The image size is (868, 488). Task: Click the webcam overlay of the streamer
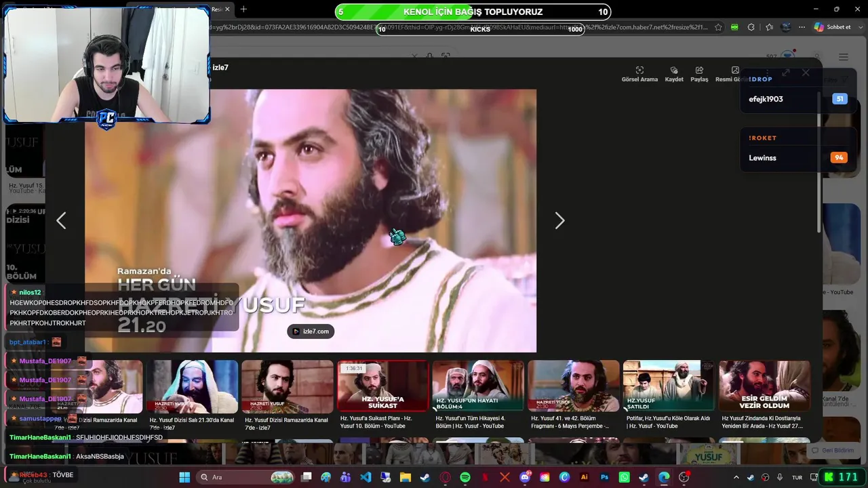click(106, 66)
